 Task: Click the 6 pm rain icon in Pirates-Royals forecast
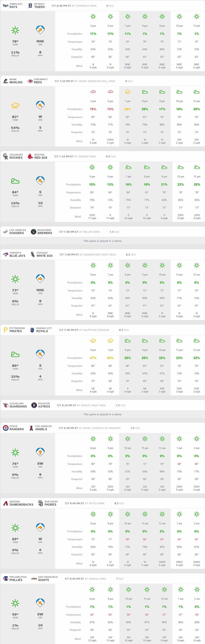[x=93, y=341]
